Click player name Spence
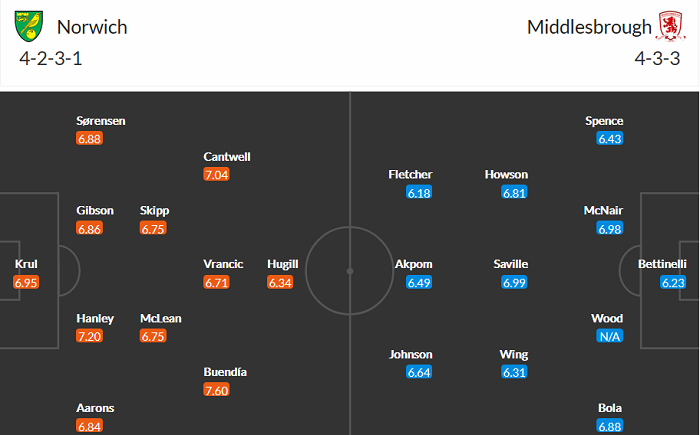The image size is (700, 435). coord(604,121)
